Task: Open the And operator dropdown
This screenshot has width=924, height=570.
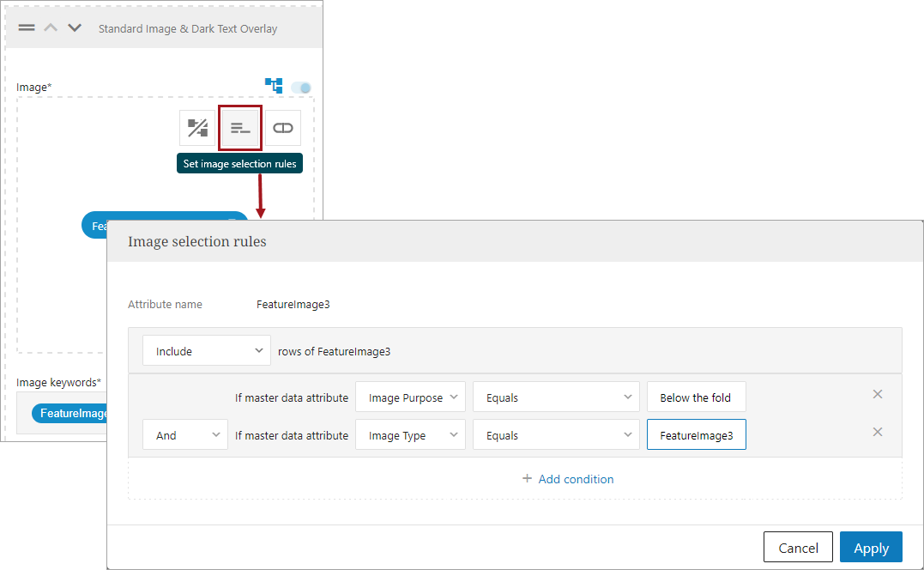Action: [185, 435]
